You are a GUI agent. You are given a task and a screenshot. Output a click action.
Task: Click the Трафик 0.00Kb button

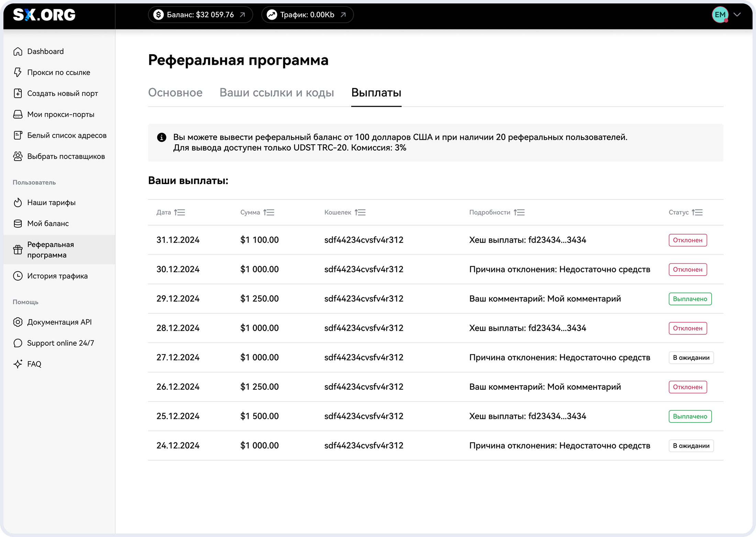pyautogui.click(x=307, y=15)
